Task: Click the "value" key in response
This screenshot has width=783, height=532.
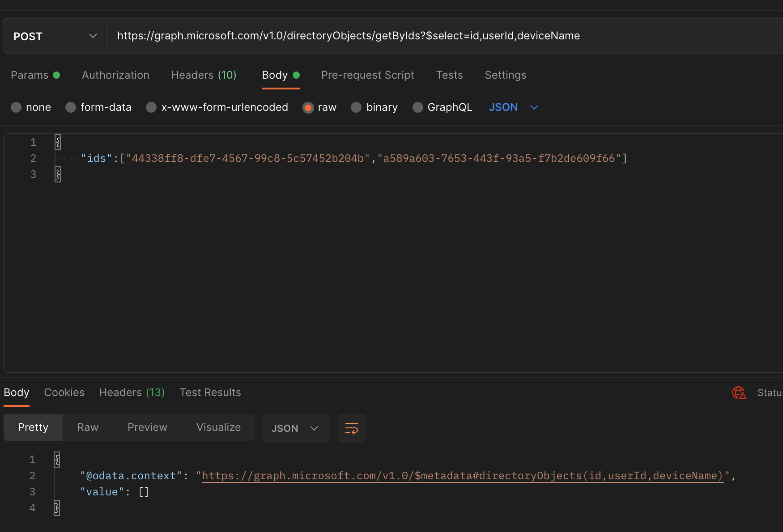Action: [102, 492]
